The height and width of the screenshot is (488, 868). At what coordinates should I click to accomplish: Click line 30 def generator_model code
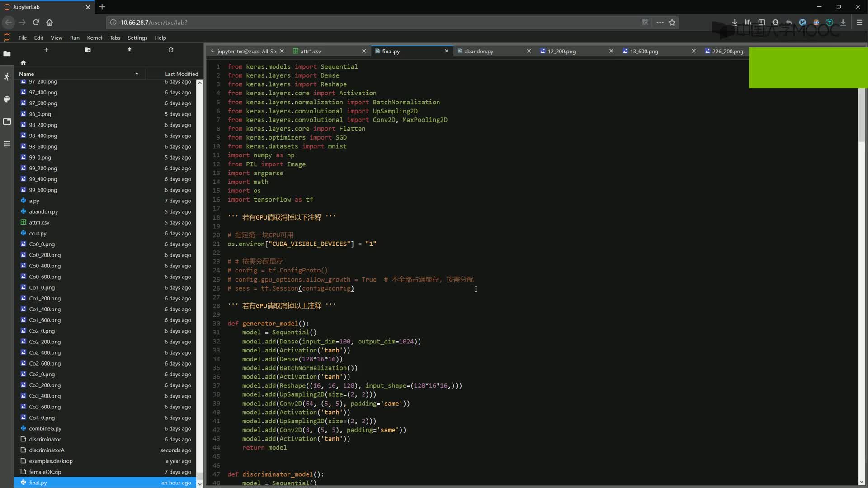(x=268, y=324)
